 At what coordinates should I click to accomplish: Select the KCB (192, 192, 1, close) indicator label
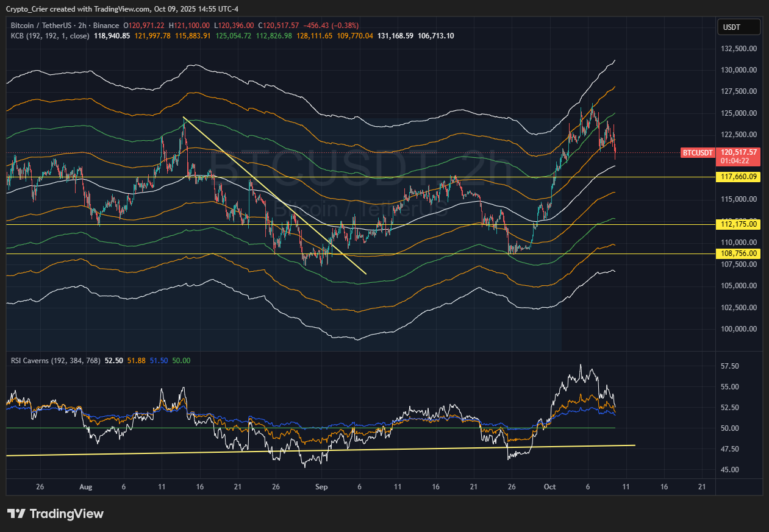50,36
